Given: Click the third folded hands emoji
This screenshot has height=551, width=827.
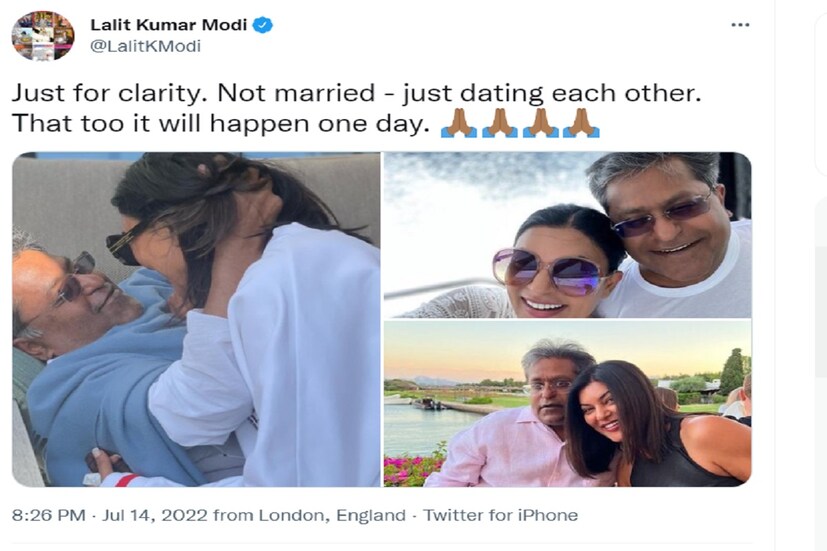Looking at the screenshot, I should tap(541, 124).
